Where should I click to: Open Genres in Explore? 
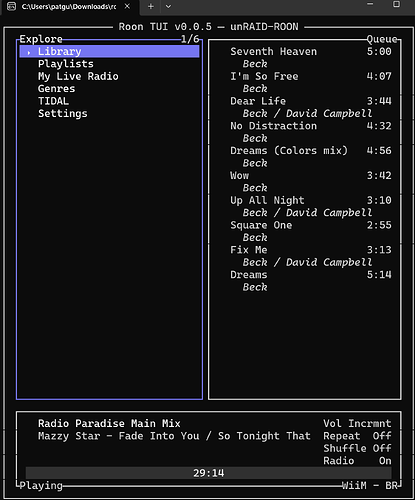tap(56, 89)
